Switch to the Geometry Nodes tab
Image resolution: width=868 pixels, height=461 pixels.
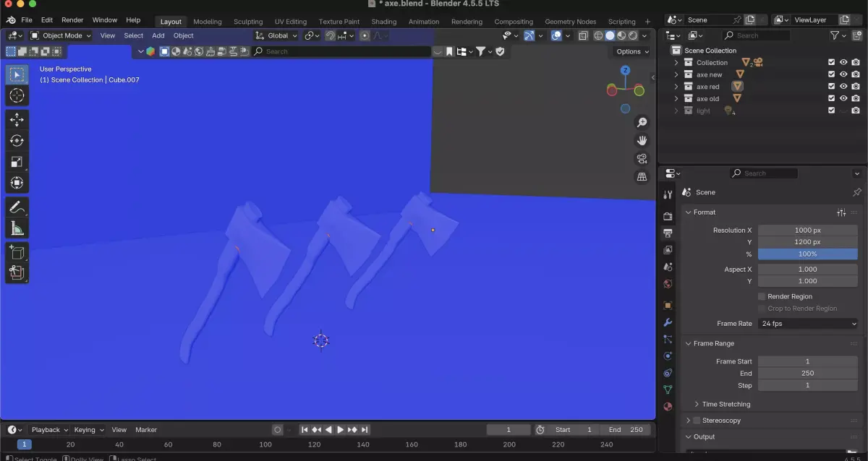pyautogui.click(x=571, y=22)
